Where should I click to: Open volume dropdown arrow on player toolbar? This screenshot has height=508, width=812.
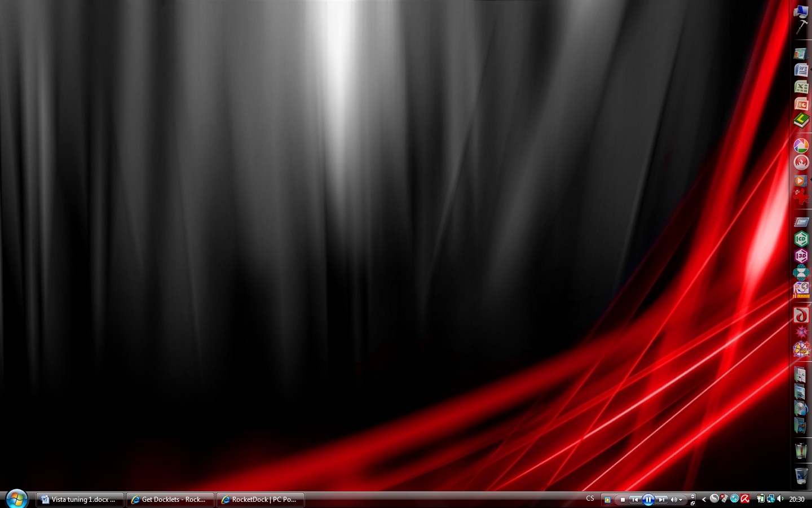coord(681,500)
